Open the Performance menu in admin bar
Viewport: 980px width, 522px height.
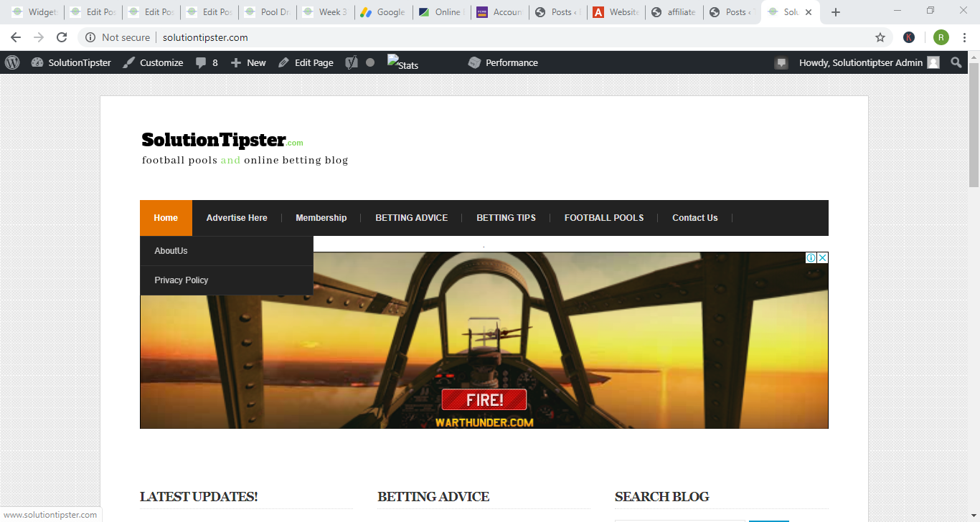pyautogui.click(x=503, y=62)
